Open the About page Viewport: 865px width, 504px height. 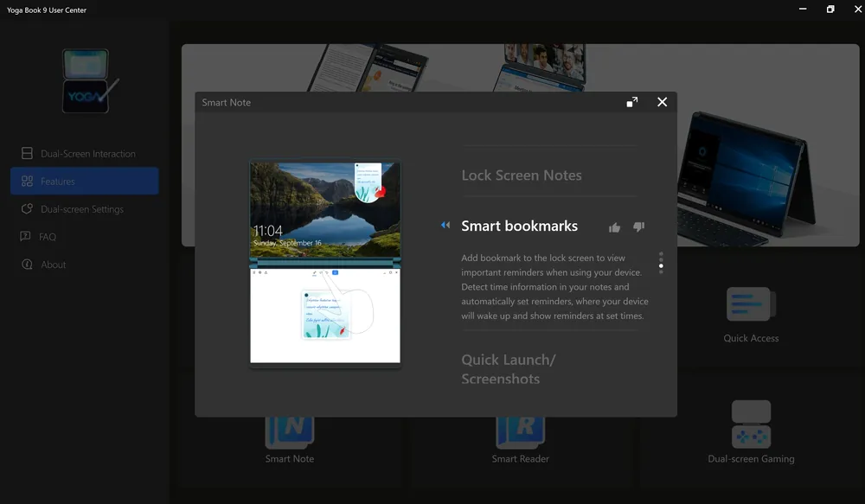(x=85, y=265)
